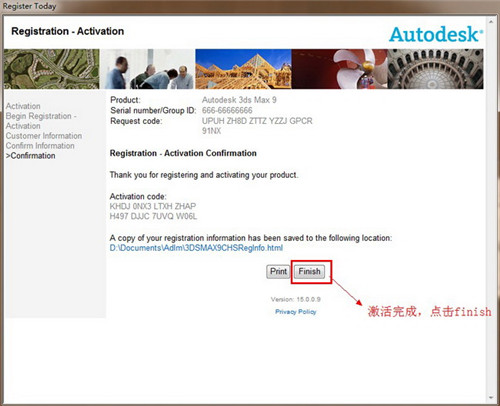Click the wooden house frame banner image
Screen dimensions: 500x406
click(243, 69)
